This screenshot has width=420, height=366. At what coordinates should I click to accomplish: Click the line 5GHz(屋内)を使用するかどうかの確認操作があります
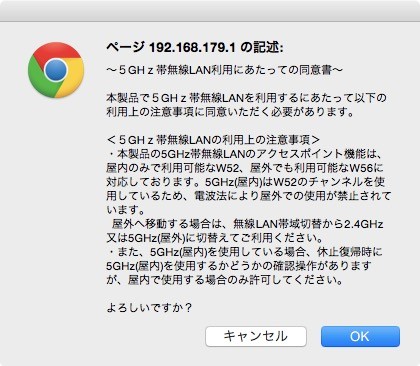pyautogui.click(x=239, y=266)
